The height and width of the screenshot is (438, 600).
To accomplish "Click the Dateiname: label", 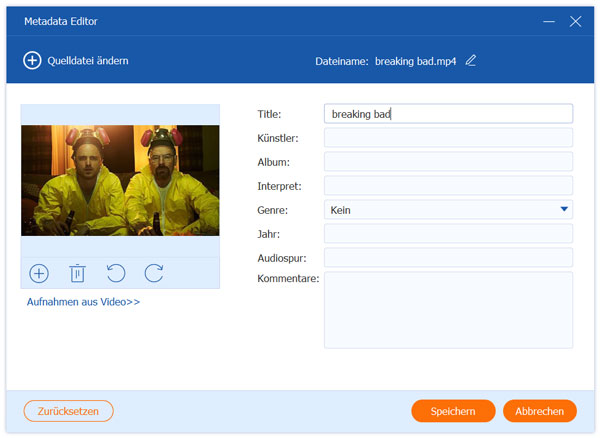I will click(x=342, y=61).
